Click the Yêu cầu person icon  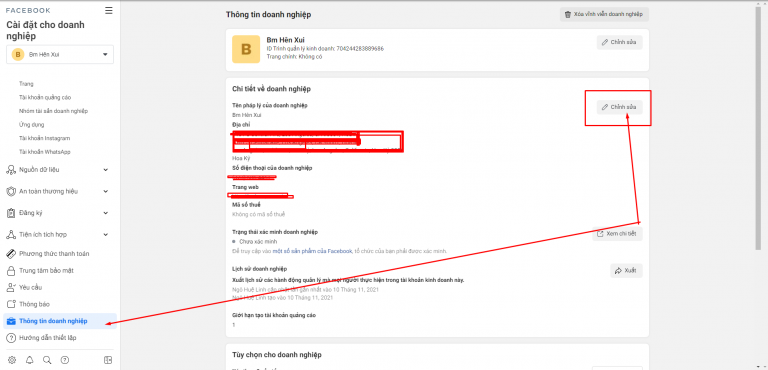click(x=11, y=287)
